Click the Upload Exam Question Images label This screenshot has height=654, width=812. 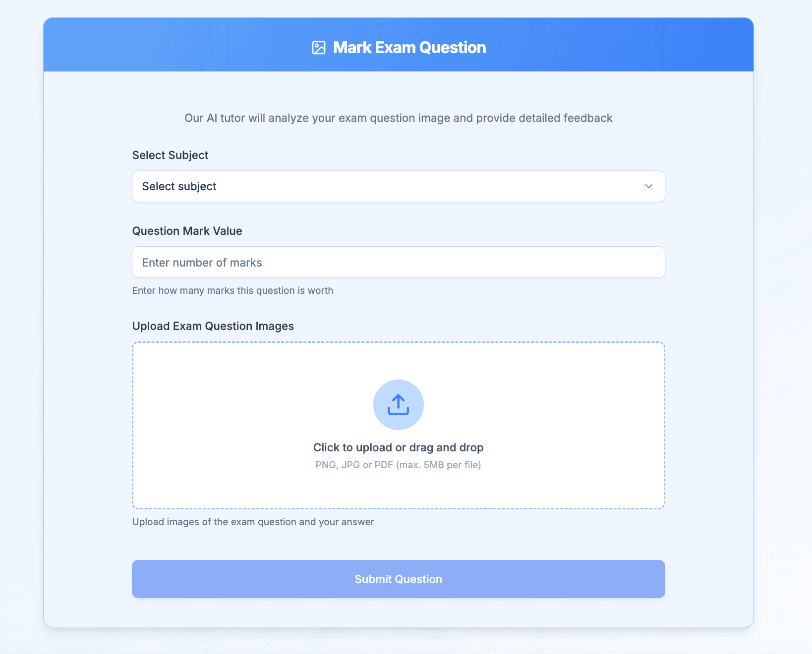213,326
